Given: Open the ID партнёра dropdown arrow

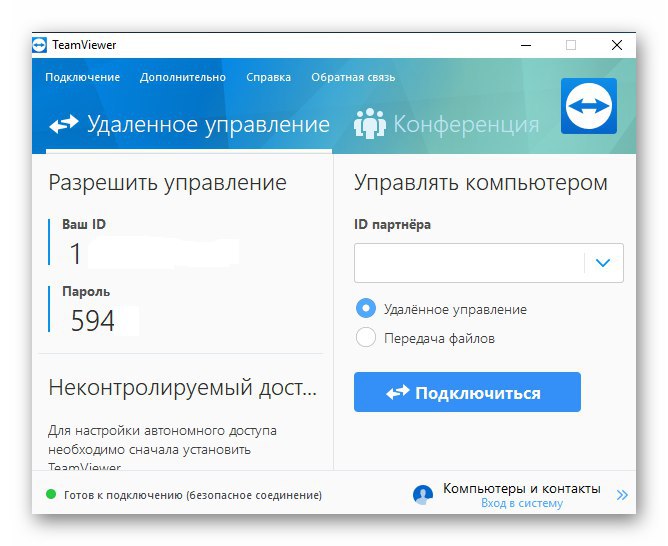Looking at the screenshot, I should coord(603,263).
